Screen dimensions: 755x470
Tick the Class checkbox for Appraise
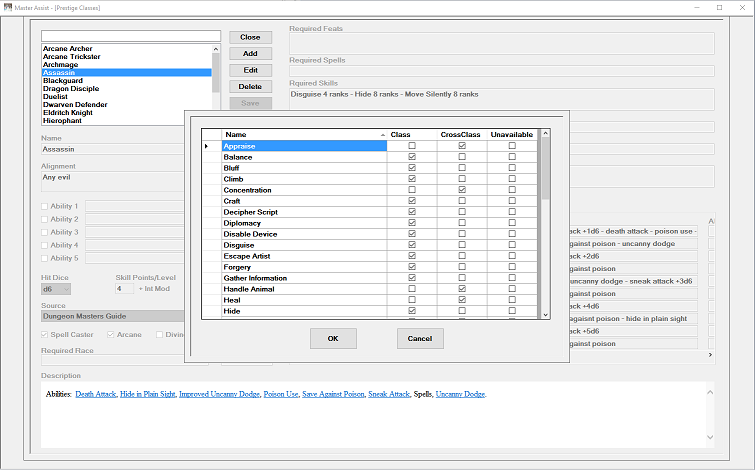click(x=412, y=145)
